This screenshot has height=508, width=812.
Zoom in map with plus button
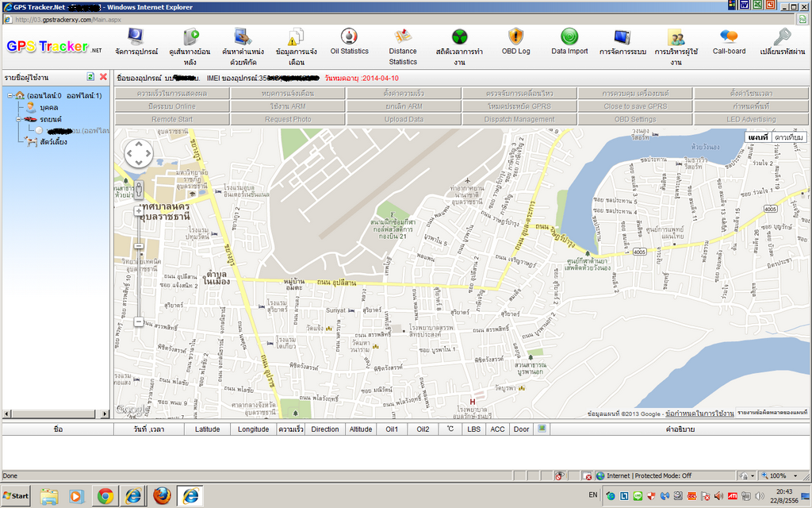(x=139, y=210)
